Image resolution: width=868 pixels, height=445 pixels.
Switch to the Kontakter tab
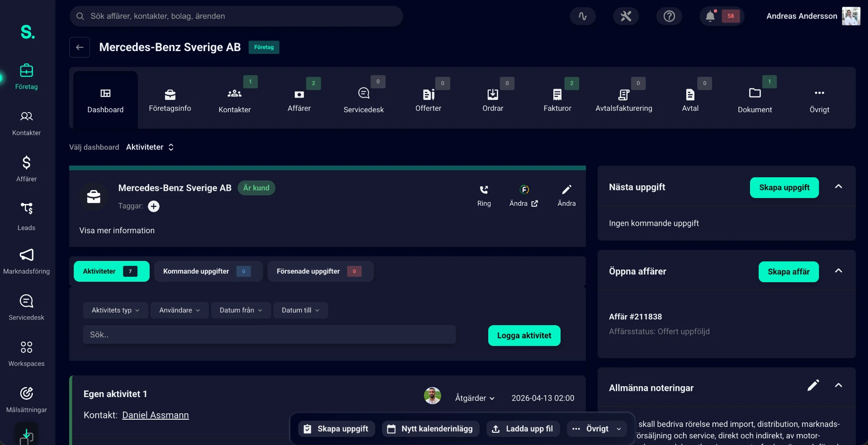[235, 100]
